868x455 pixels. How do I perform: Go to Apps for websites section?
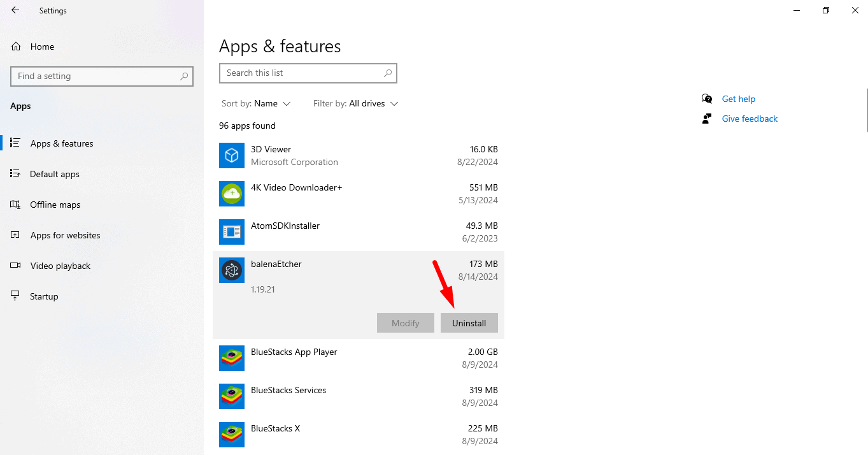tap(102, 235)
